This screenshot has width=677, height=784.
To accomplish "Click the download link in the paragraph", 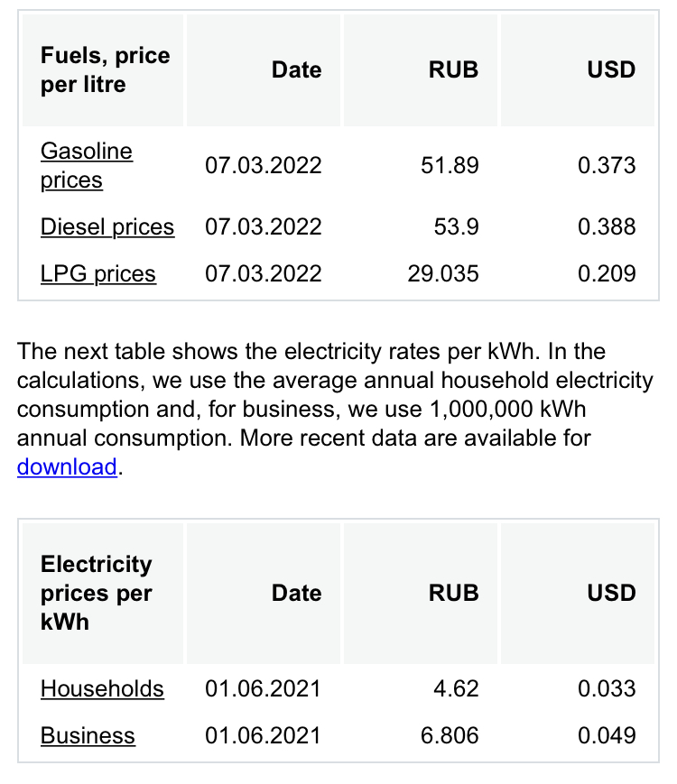I will click(x=67, y=467).
